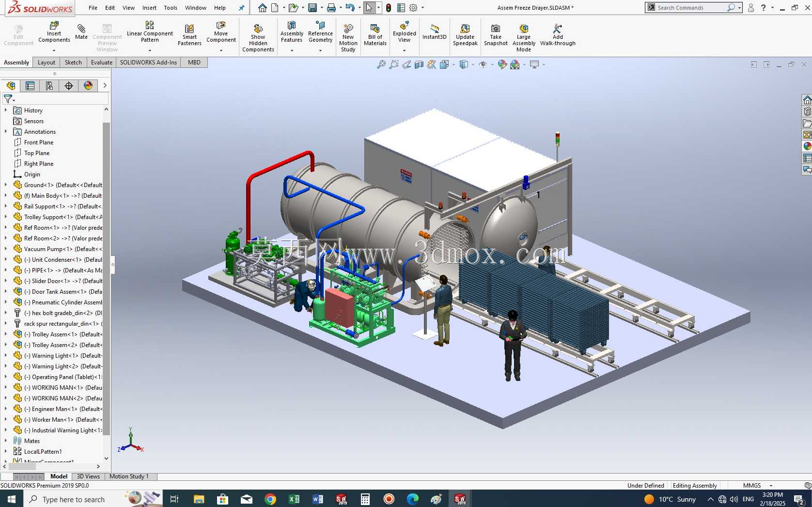Image resolution: width=812 pixels, height=507 pixels.
Task: Select Origin in feature tree
Action: click(x=32, y=174)
